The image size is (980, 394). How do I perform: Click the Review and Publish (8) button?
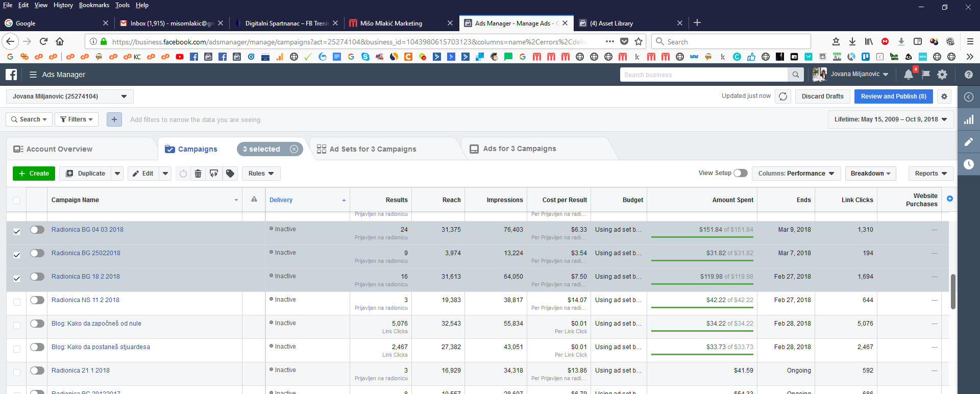coord(894,96)
